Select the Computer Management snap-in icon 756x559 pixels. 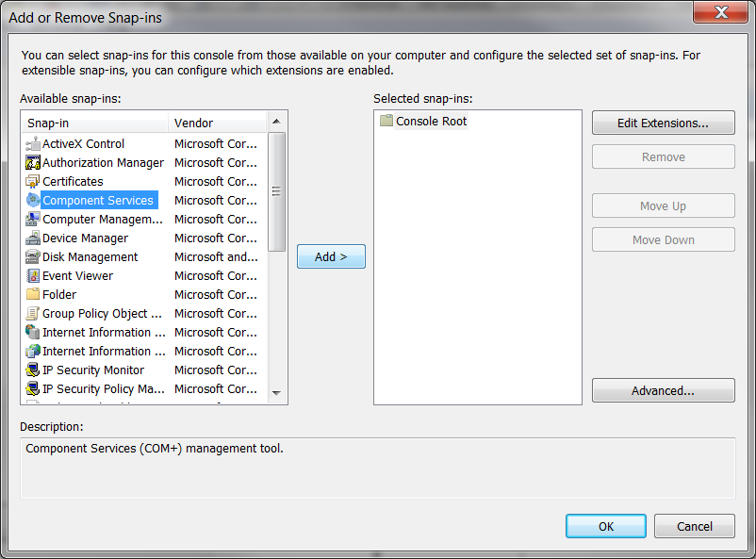pos(33,219)
